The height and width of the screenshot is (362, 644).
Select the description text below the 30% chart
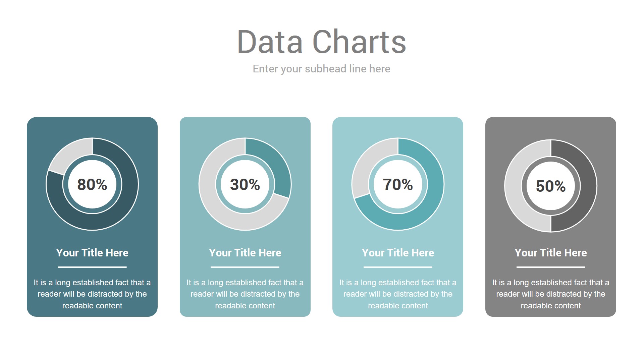(245, 294)
